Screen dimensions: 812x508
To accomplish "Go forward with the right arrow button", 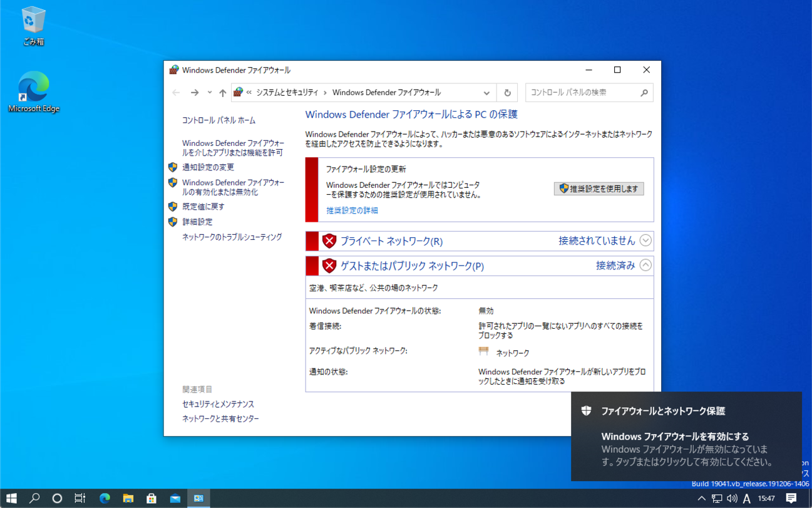I will (x=195, y=93).
